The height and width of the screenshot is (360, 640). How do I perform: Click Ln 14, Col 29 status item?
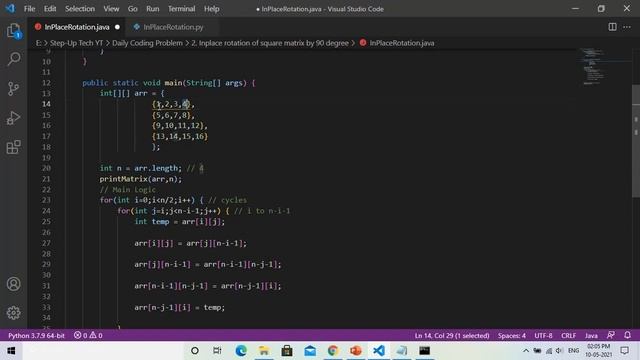coord(452,336)
